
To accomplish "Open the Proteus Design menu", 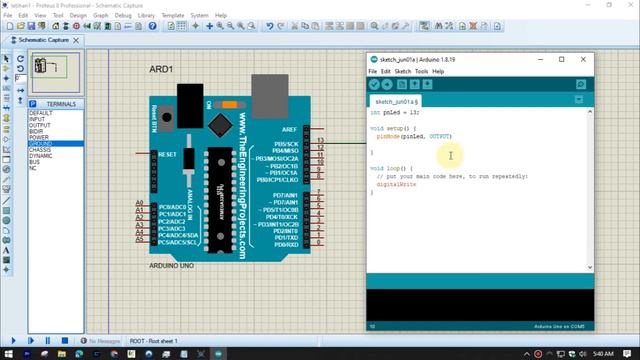I will click(x=78, y=16).
